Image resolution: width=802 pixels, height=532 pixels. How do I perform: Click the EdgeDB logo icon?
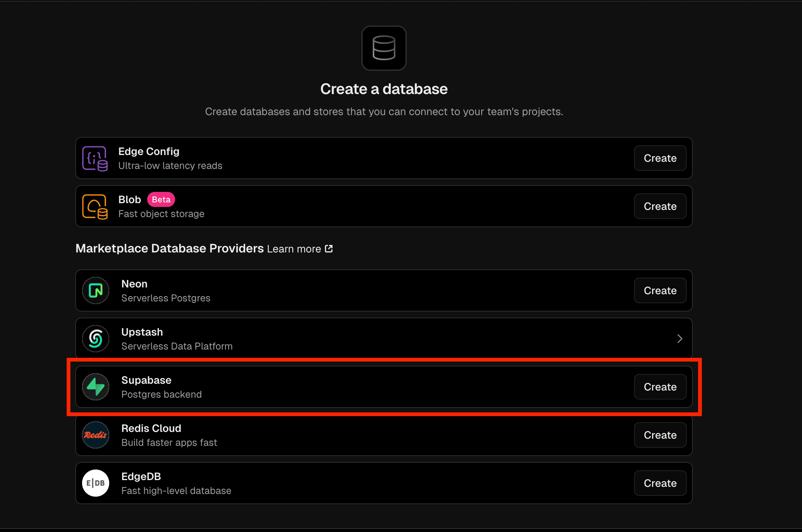96,483
